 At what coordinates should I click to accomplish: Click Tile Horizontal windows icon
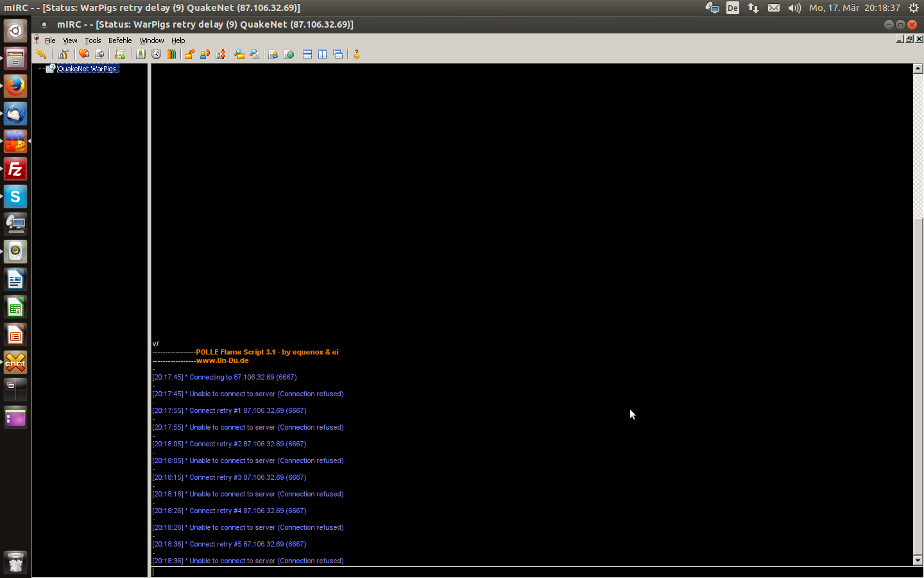(307, 55)
